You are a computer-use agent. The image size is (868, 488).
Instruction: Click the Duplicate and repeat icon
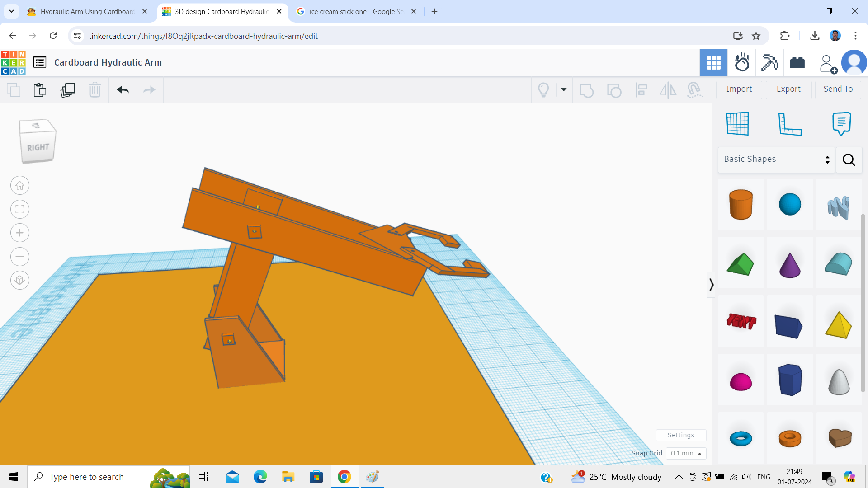click(68, 90)
